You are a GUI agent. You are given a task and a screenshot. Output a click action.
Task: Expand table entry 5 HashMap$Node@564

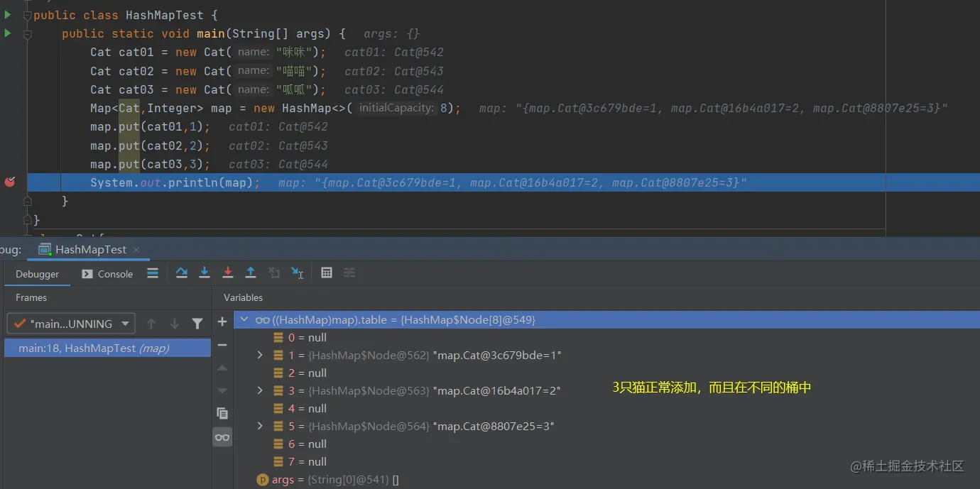click(260, 426)
